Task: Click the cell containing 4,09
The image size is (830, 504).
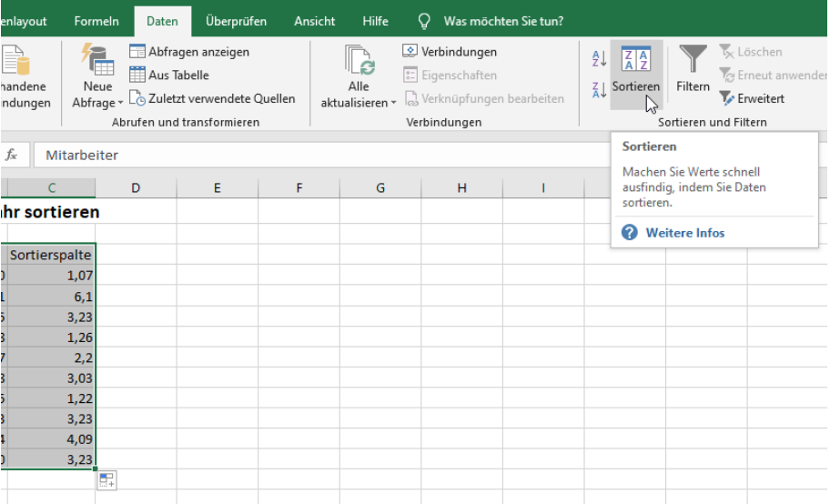Action: point(51,438)
